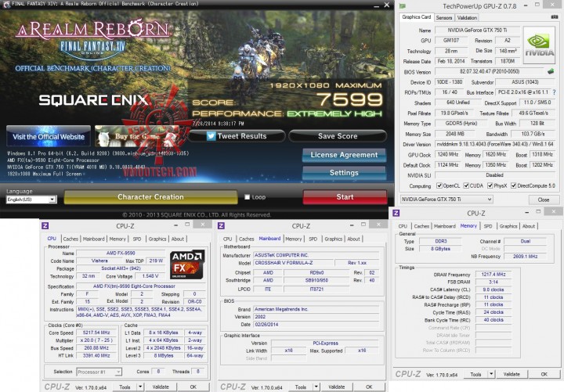The width and height of the screenshot is (564, 392).
Task: Click the CPU-Z Memory window title icon
Action: (x=396, y=213)
